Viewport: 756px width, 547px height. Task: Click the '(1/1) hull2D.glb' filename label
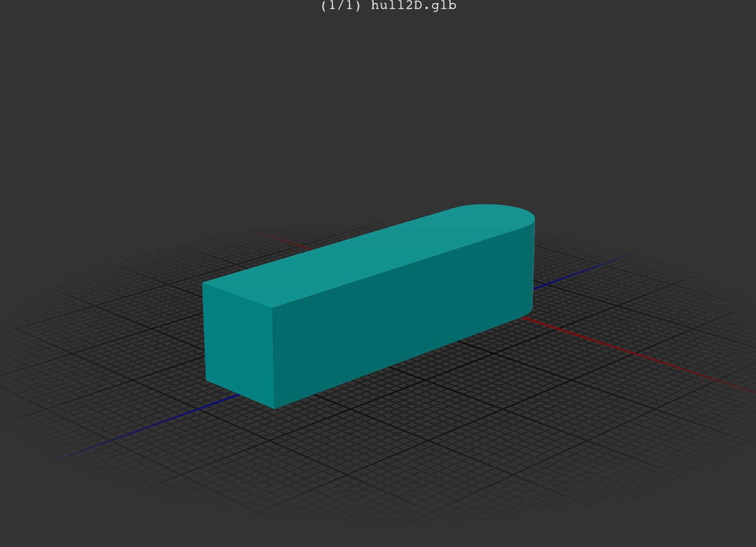(389, 6)
